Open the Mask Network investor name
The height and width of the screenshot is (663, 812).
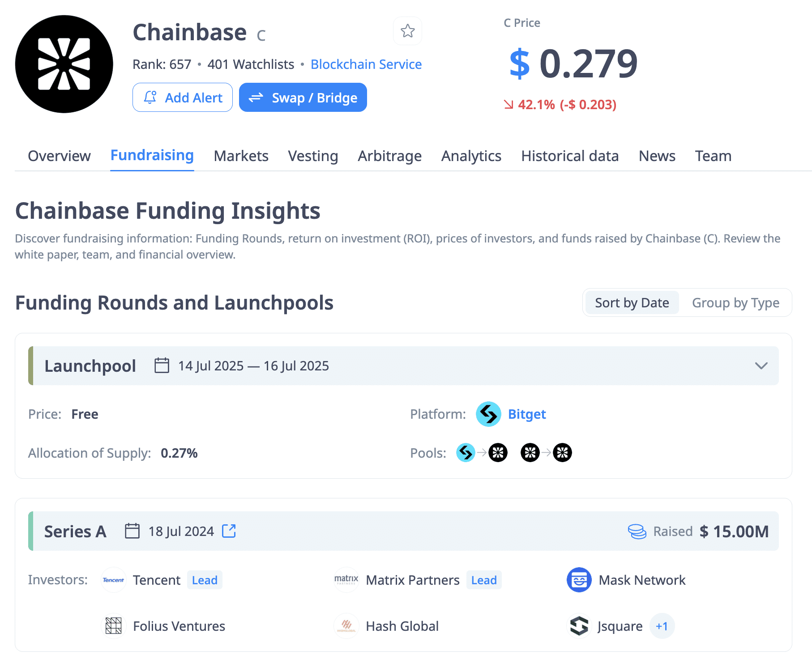(x=642, y=580)
